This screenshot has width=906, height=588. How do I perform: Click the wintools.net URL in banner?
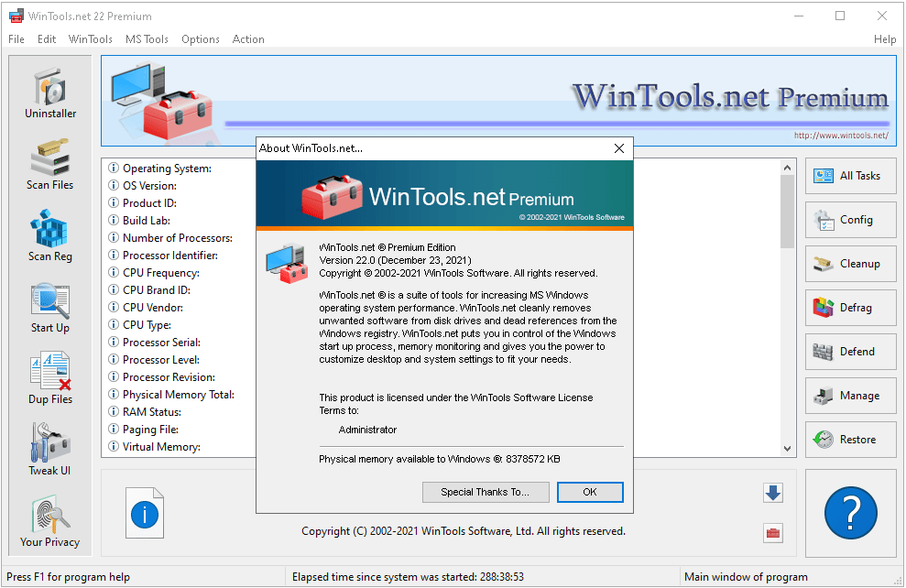pos(841,136)
